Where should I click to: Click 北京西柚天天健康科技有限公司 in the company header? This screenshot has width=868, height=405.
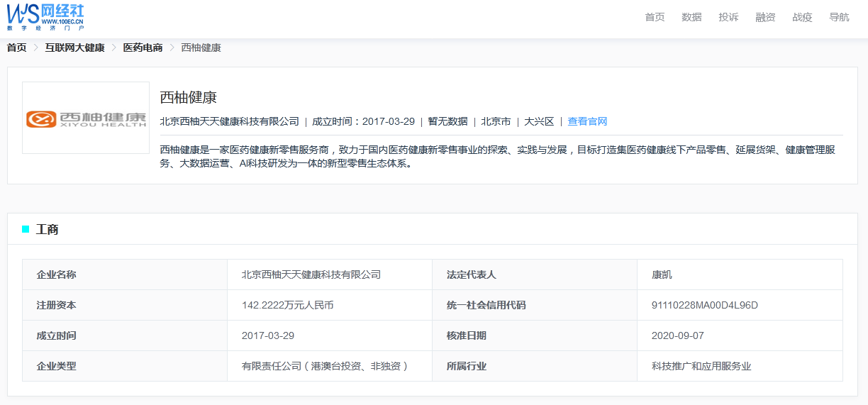click(230, 121)
